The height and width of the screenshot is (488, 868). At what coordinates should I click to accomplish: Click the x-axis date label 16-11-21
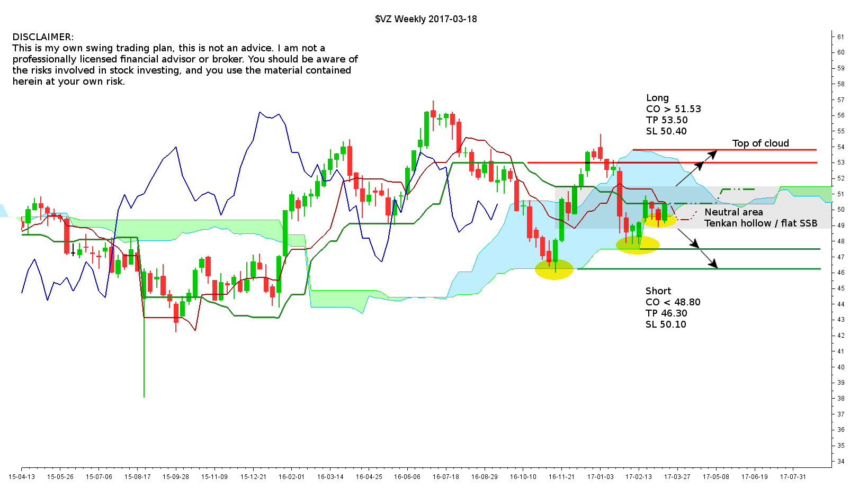pyautogui.click(x=562, y=477)
